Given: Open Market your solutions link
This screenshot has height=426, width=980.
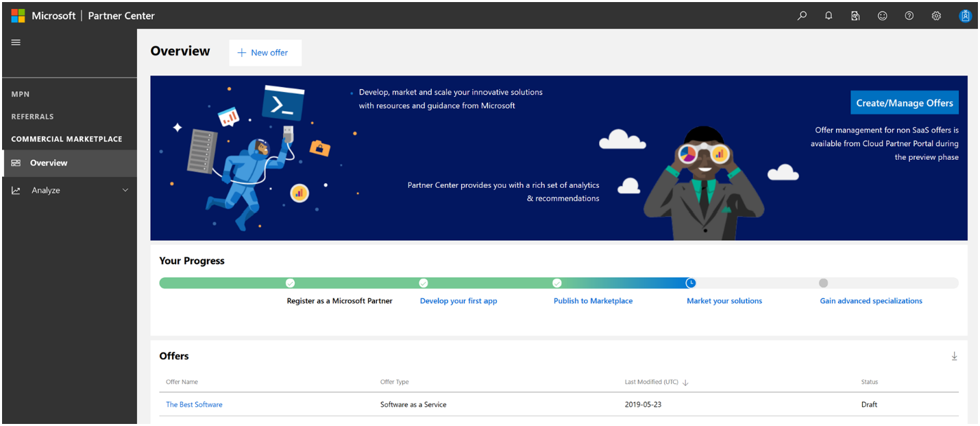Looking at the screenshot, I should 724,301.
